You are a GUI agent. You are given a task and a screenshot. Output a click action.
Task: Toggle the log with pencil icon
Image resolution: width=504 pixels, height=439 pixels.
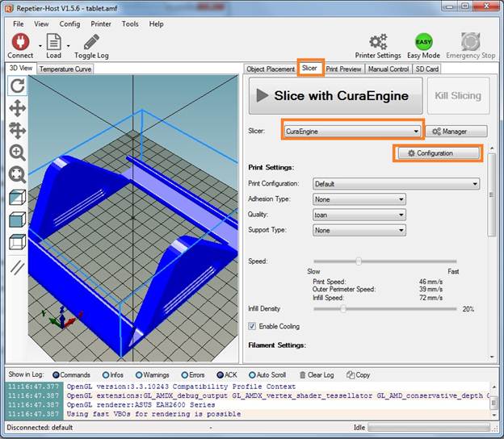pyautogui.click(x=91, y=42)
